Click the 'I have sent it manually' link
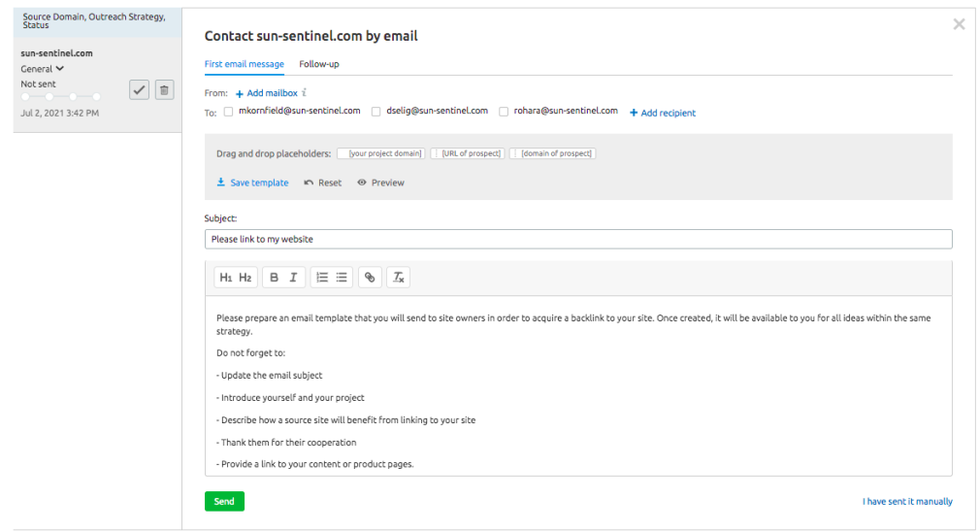The height and width of the screenshot is (532, 980). (x=907, y=502)
